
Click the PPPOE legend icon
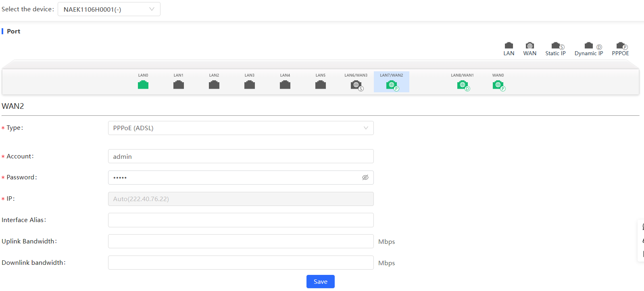point(621,46)
